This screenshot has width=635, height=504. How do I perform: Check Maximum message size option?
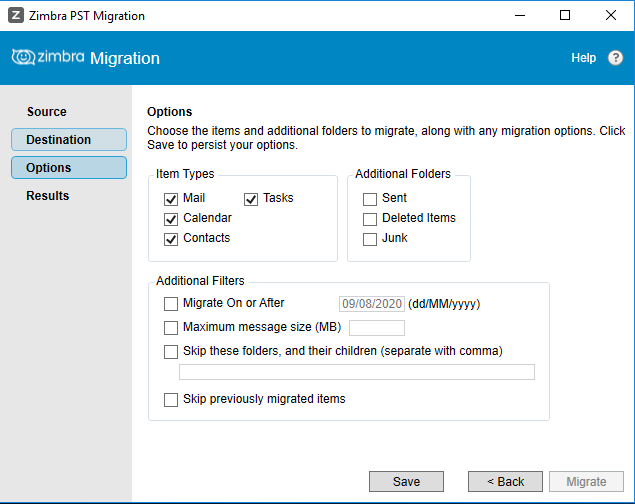tap(171, 327)
